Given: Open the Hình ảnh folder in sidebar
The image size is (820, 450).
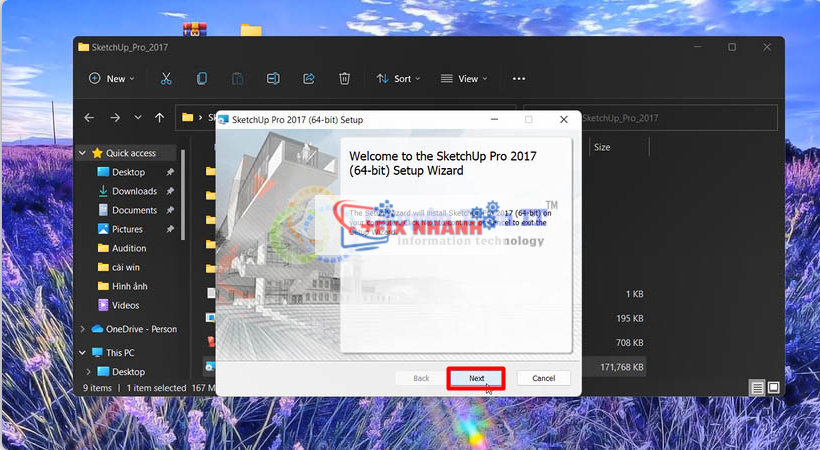Looking at the screenshot, I should [x=130, y=286].
